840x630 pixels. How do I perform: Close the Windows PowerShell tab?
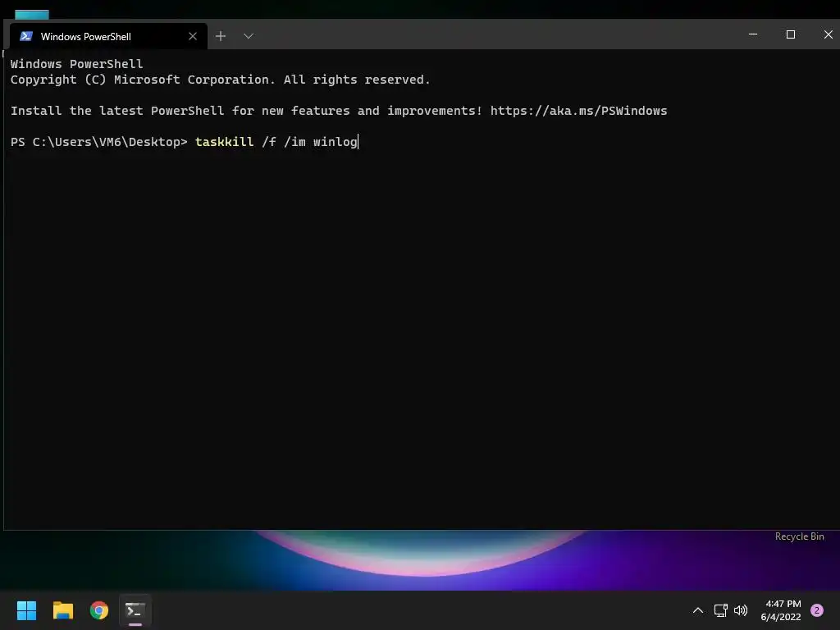(193, 36)
